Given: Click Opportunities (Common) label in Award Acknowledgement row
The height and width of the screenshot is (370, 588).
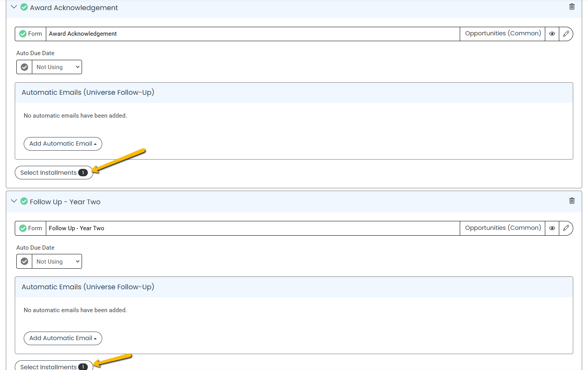Looking at the screenshot, I should tap(503, 33).
